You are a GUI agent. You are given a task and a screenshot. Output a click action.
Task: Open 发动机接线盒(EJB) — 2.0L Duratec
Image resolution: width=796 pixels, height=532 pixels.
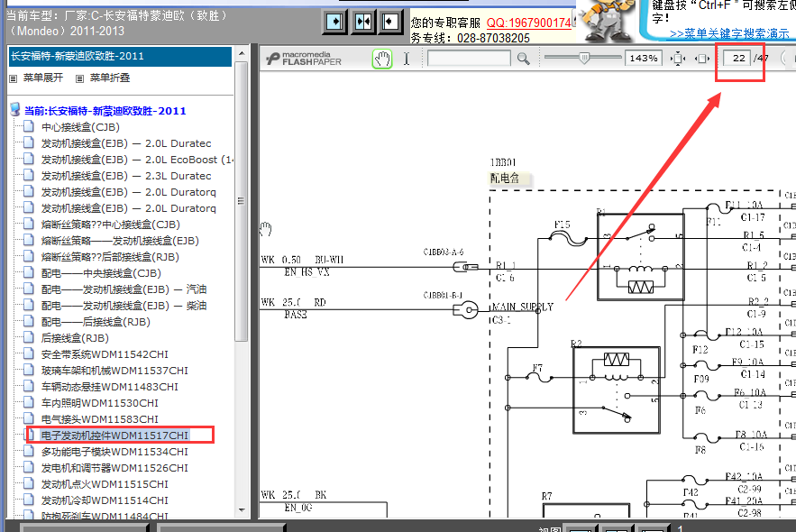(126, 143)
